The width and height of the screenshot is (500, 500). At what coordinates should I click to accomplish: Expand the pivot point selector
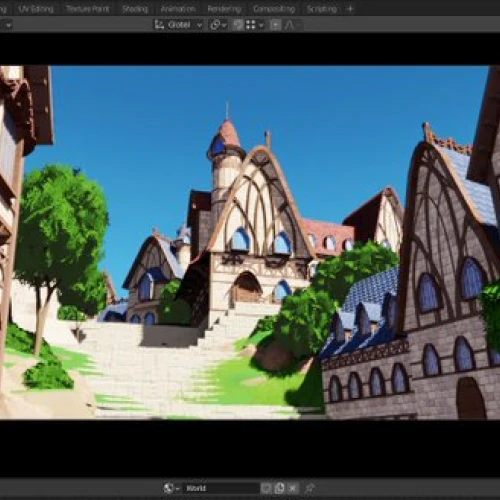pos(218,25)
